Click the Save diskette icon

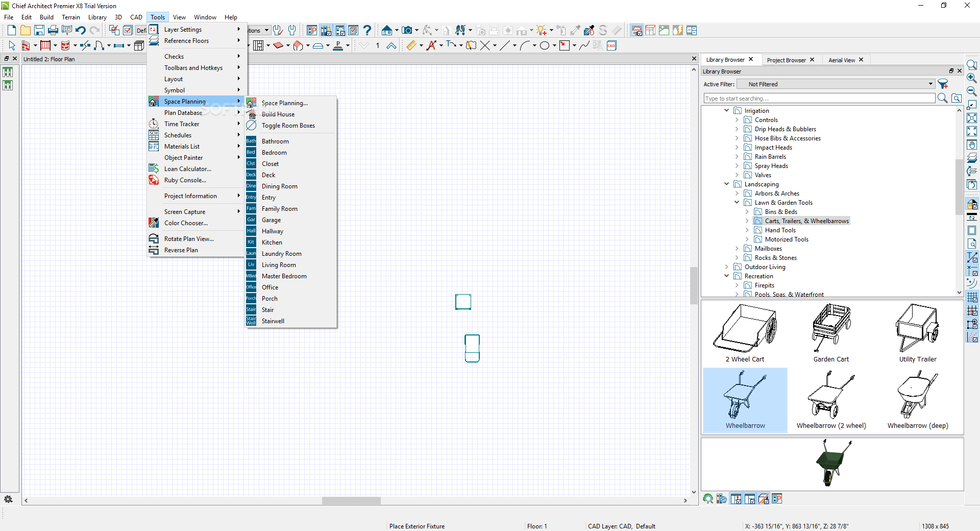point(39,31)
